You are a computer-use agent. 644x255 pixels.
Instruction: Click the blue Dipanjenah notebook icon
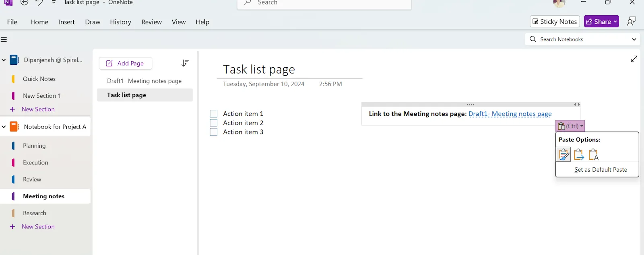14,60
